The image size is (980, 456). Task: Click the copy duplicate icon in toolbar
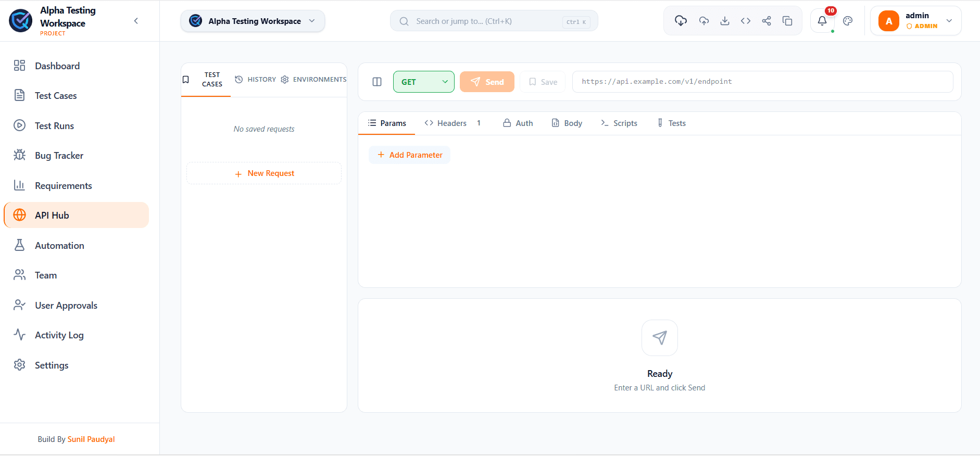tap(787, 21)
